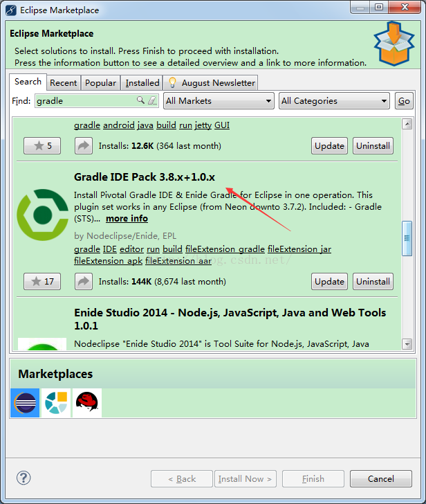Select the Red Hat marketplace icon
Image resolution: width=426 pixels, height=504 pixels.
pos(87,403)
